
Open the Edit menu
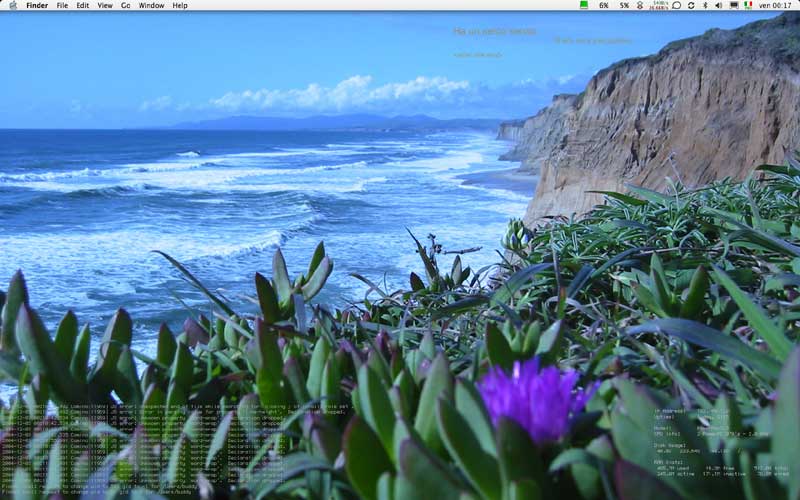pos(83,5)
